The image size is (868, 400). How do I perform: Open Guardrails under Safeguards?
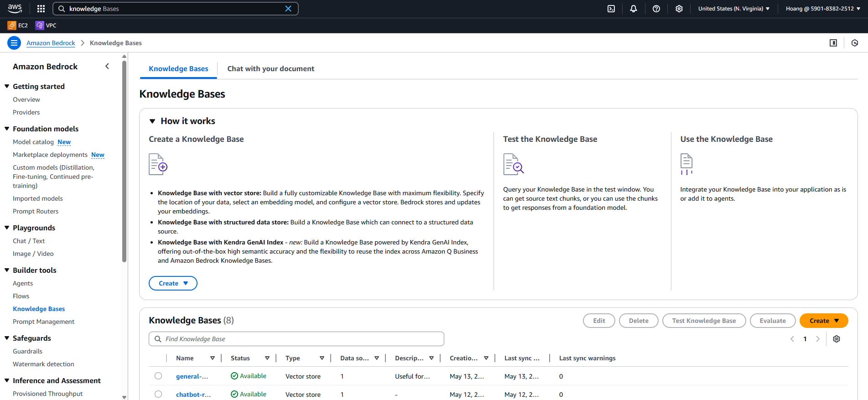(27, 351)
